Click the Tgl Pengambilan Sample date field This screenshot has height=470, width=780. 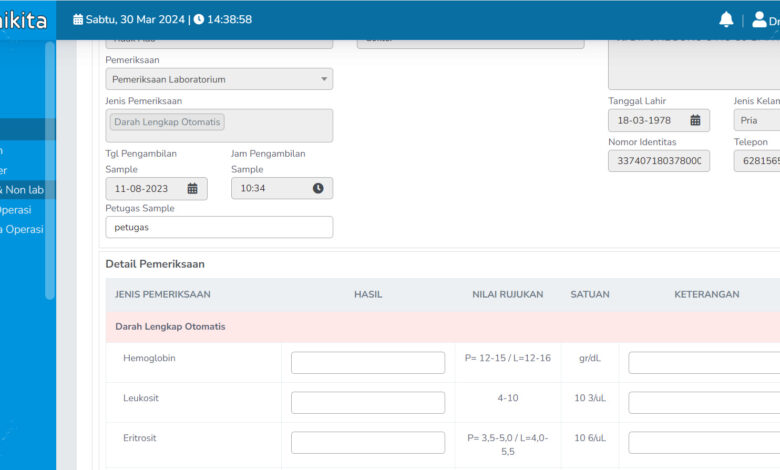click(156, 188)
